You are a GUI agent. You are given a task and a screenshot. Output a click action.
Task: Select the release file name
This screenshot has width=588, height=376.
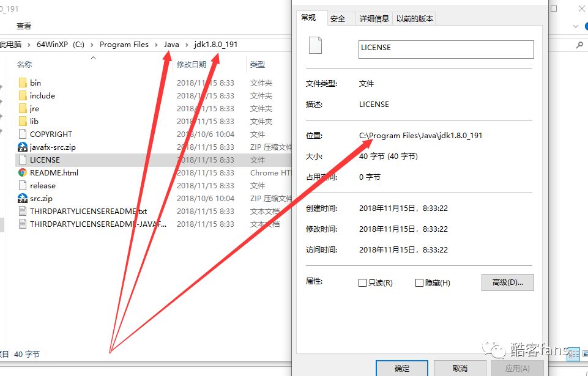[x=43, y=186]
